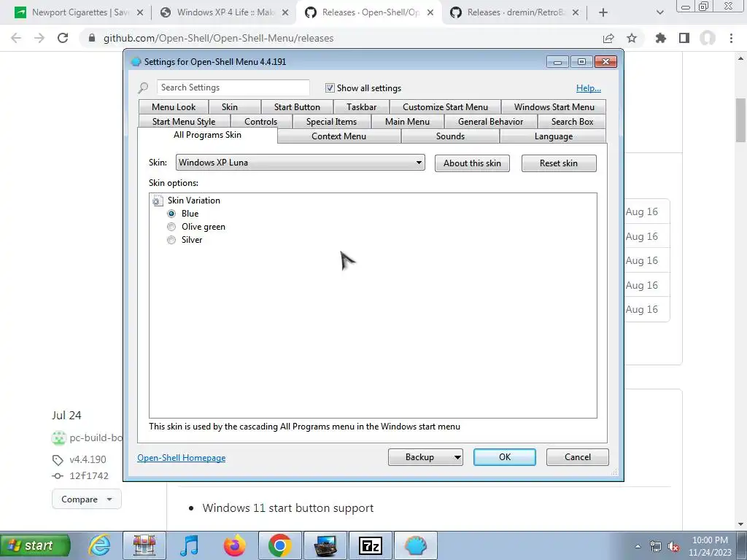The height and width of the screenshot is (560, 747).
Task: Open a new Chrome tab
Action: point(603,12)
